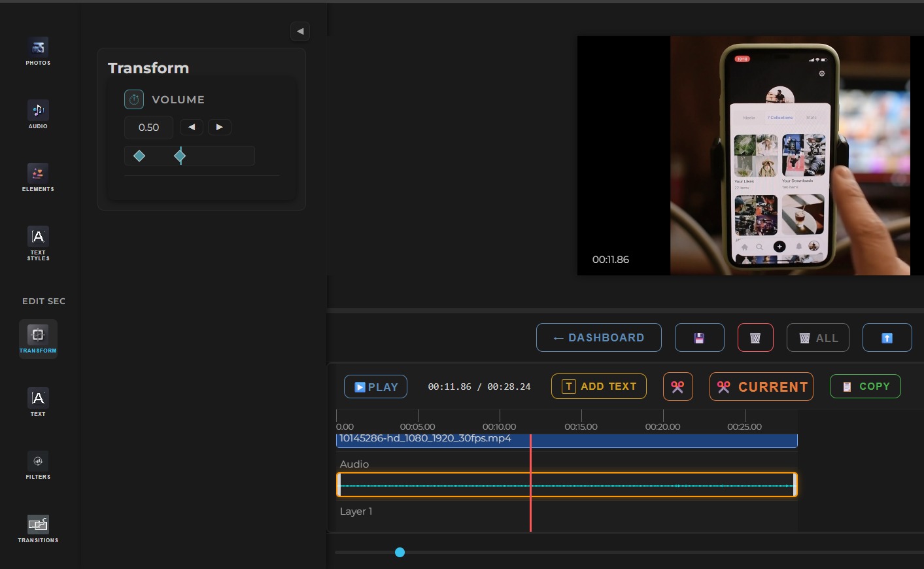Open the Text Styles panel

38,244
